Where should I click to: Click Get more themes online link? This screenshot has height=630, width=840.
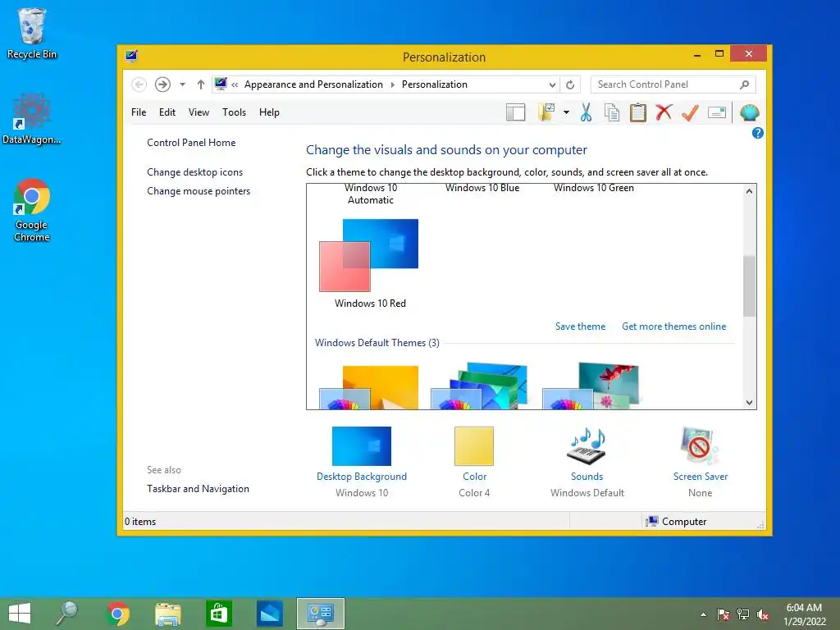tap(674, 326)
